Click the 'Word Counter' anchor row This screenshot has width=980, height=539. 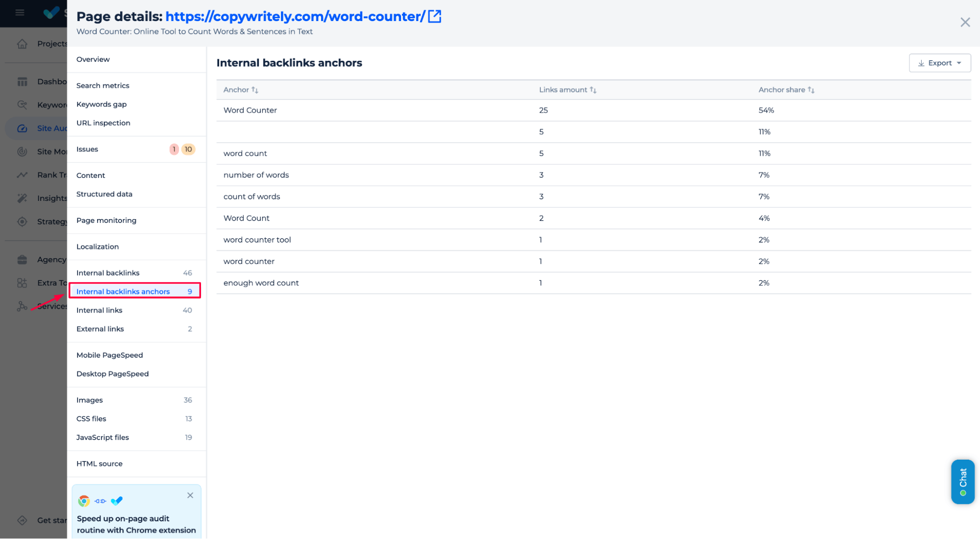coord(594,111)
